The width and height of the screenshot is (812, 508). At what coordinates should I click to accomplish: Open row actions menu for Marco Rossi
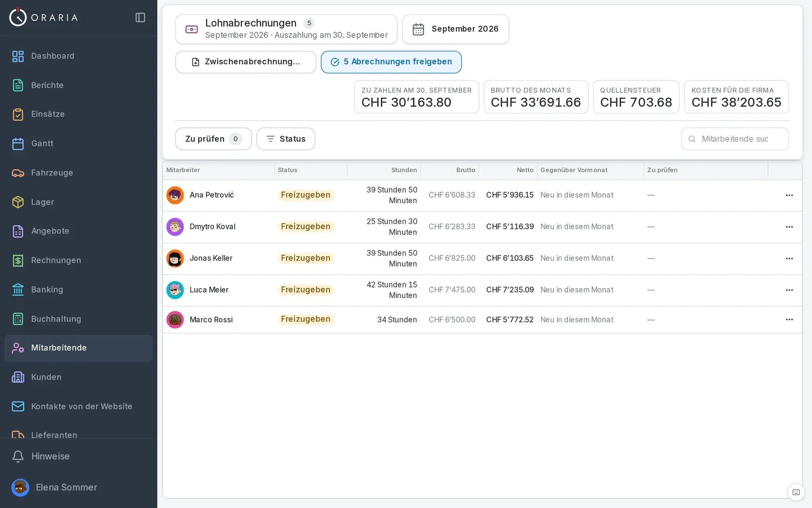point(789,320)
